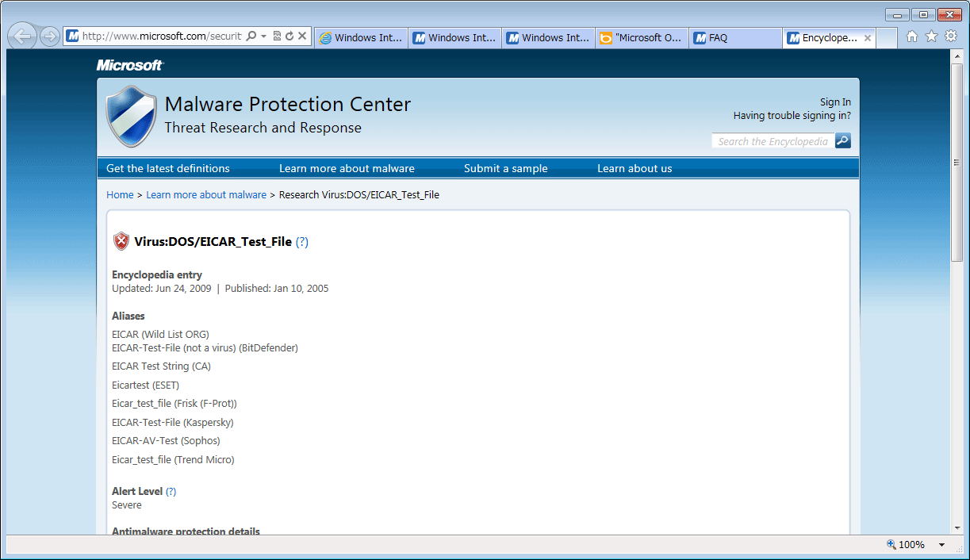The width and height of the screenshot is (970, 560).
Task: Open the Home page icon
Action: tap(912, 36)
